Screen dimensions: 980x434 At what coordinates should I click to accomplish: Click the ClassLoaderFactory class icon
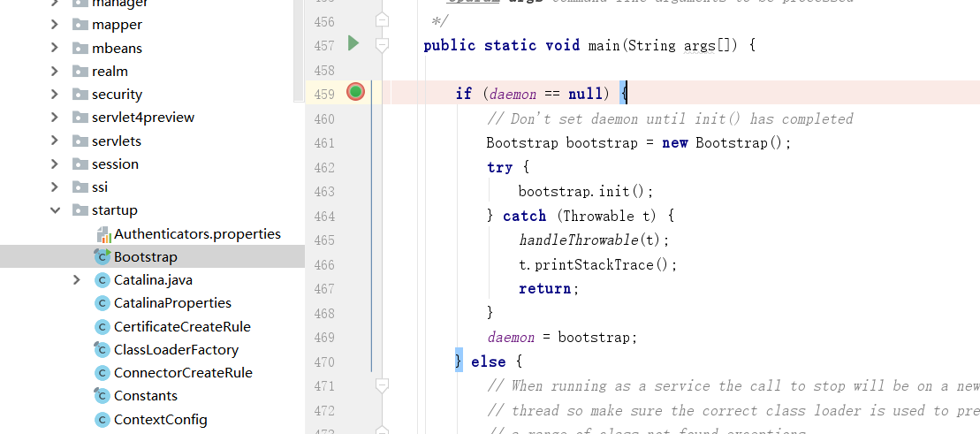[x=102, y=349]
